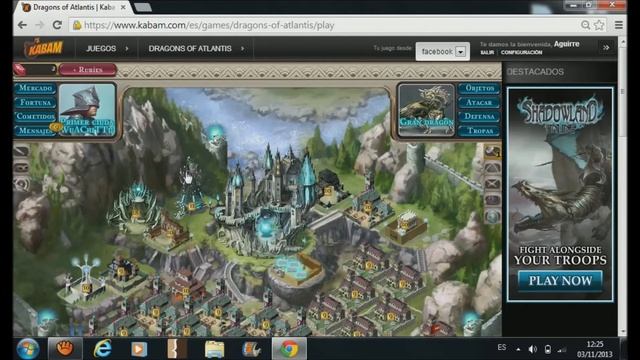Reload the page with refresh icon
The image size is (640, 360).
[57, 25]
